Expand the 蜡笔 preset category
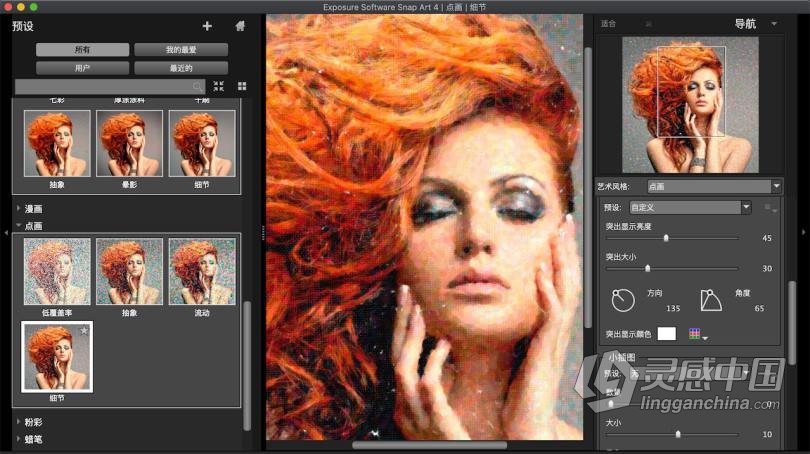Viewport: 810px width, 454px height. (x=19, y=439)
